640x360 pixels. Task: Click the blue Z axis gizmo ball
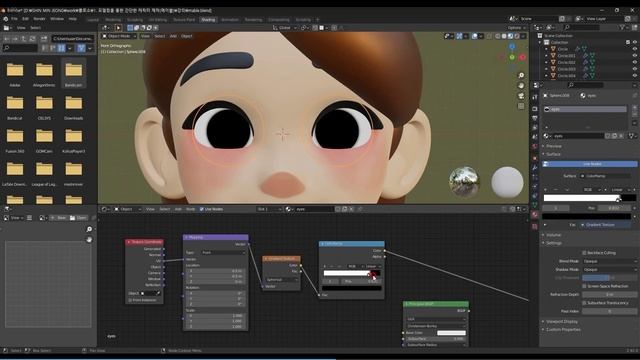512,47
